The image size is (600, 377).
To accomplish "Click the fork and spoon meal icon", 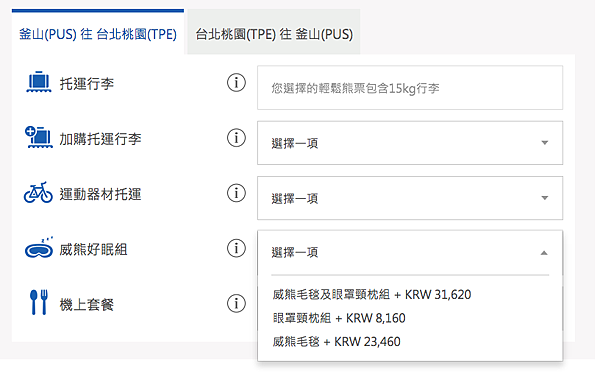I will (x=39, y=302).
